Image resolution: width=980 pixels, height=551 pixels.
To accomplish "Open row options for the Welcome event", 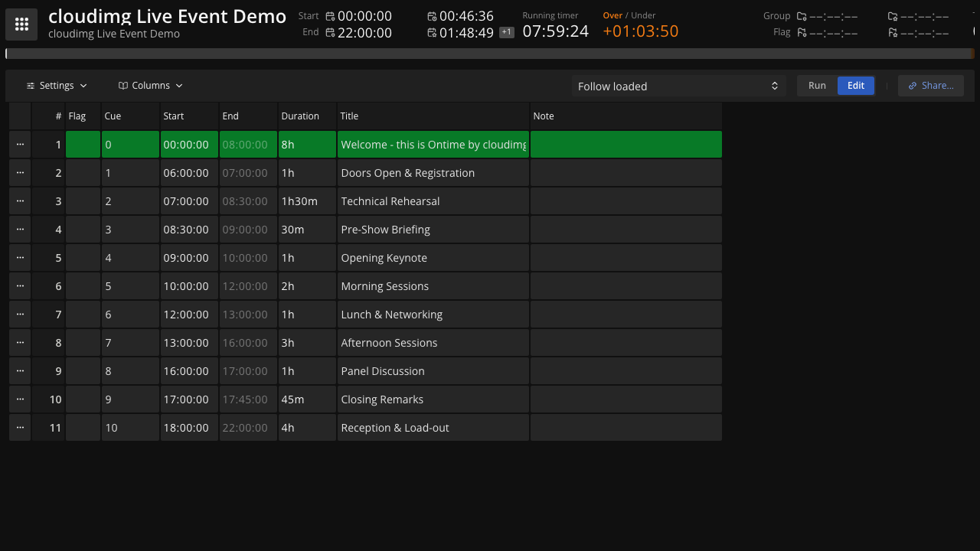I will tap(20, 145).
